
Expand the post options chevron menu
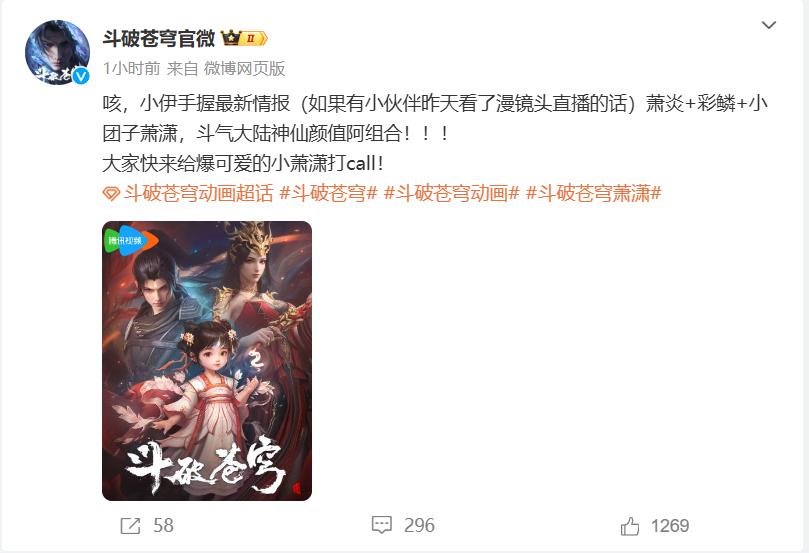pyautogui.click(x=769, y=25)
